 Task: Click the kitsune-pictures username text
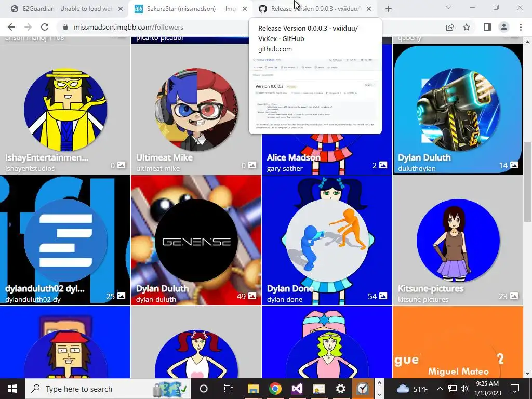423,300
